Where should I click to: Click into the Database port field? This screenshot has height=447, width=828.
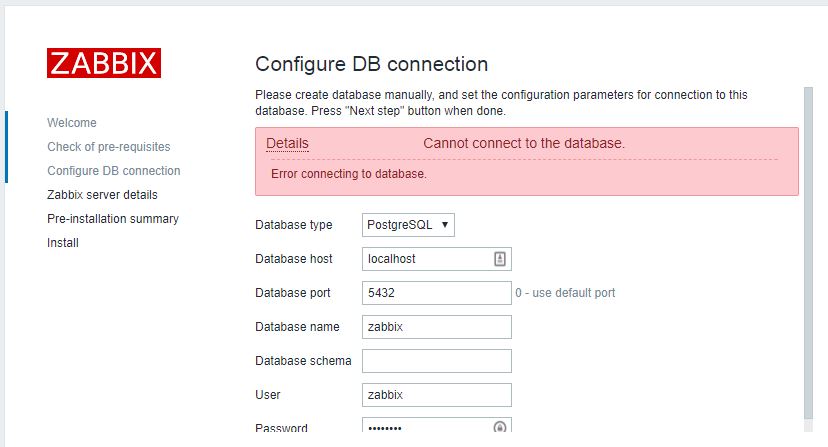tap(436, 293)
